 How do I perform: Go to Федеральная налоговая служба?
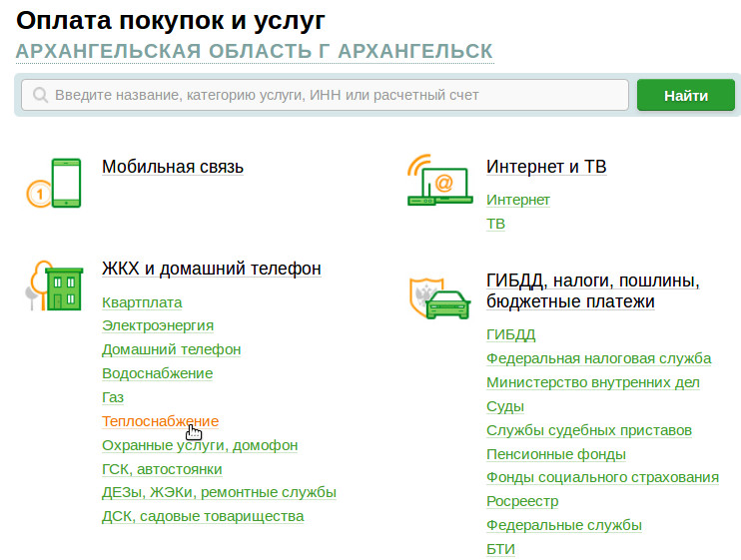598,358
